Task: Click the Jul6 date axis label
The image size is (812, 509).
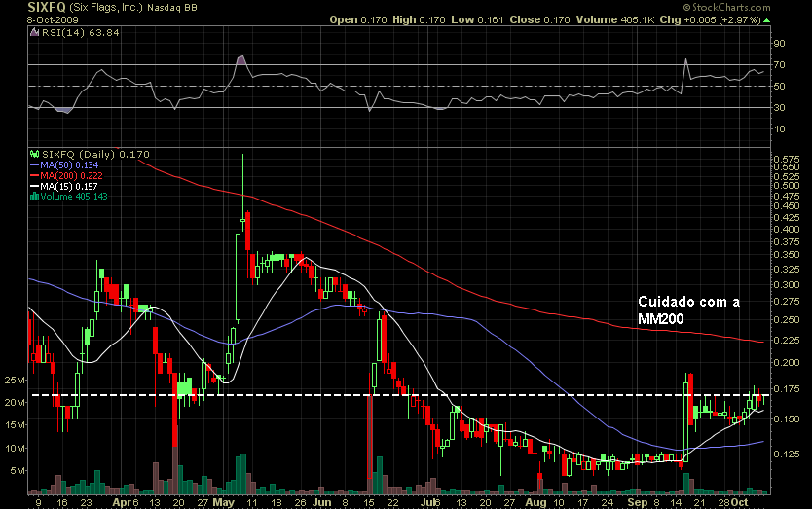Action: pyautogui.click(x=430, y=502)
